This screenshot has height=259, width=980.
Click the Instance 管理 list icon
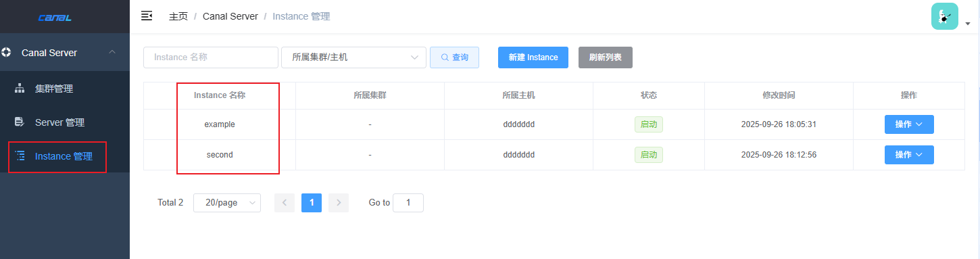click(x=20, y=156)
